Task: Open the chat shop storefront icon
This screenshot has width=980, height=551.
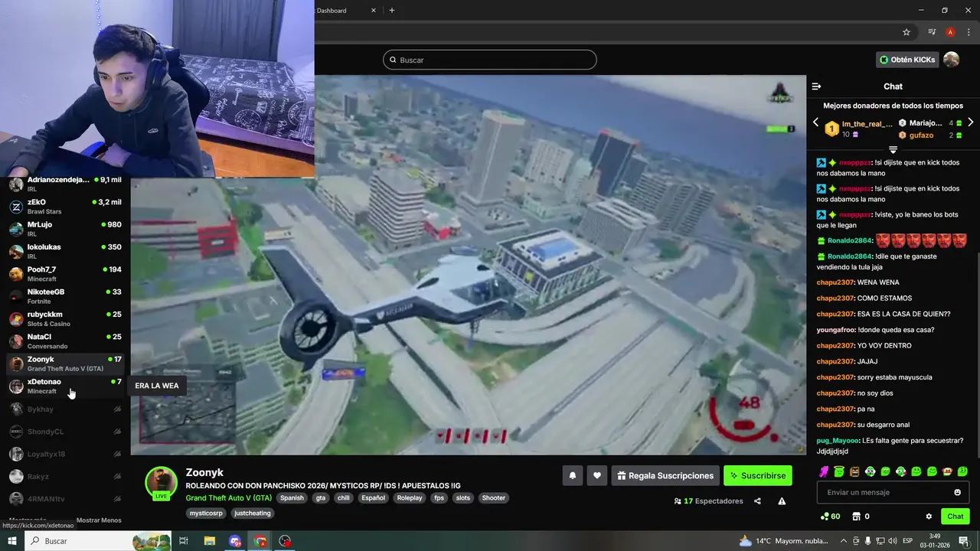Action: coord(857,517)
